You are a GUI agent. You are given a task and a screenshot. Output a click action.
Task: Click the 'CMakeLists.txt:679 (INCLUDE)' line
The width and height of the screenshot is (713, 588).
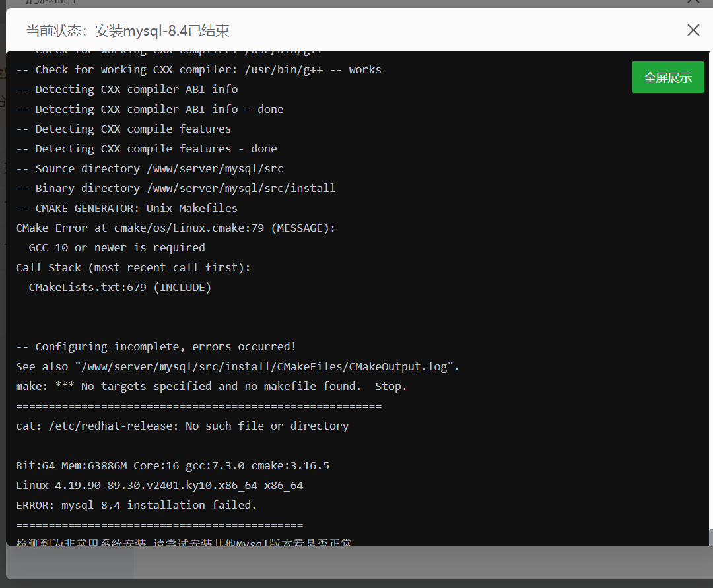[120, 287]
